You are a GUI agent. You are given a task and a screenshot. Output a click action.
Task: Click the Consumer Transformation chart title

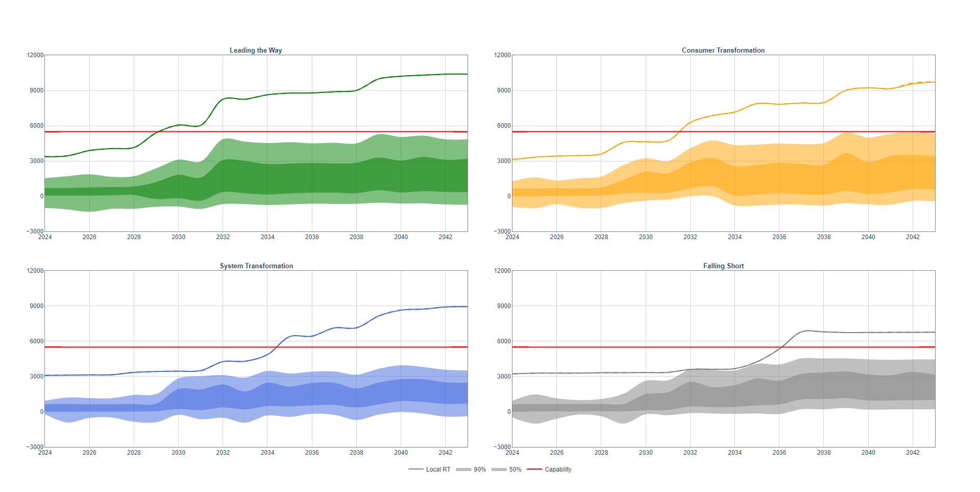coord(723,50)
